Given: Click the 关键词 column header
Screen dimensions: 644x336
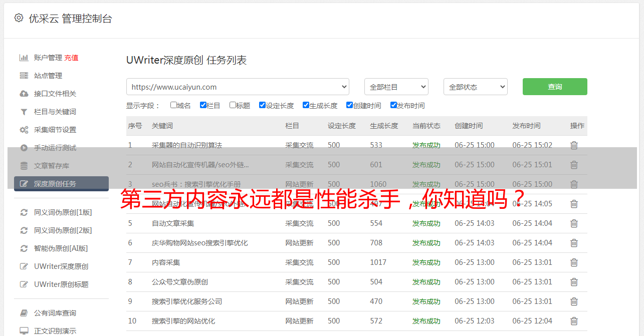Looking at the screenshot, I should pos(162,126).
